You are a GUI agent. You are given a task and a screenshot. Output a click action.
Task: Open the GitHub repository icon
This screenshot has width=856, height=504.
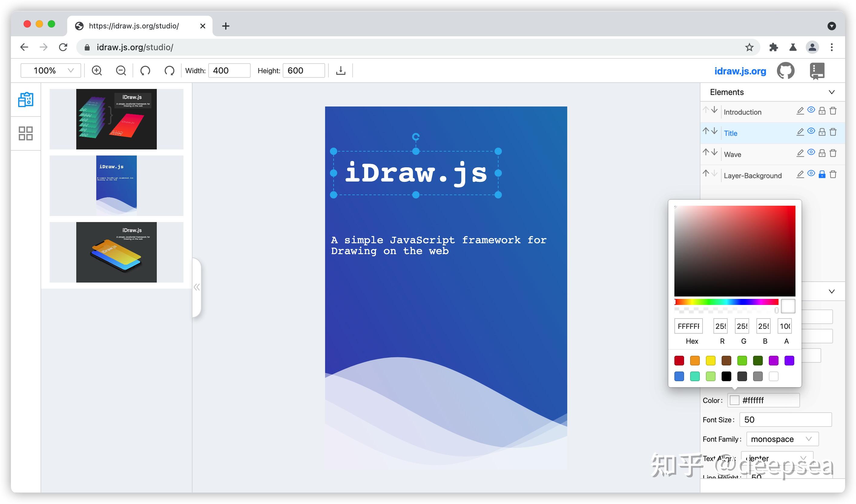pos(785,70)
